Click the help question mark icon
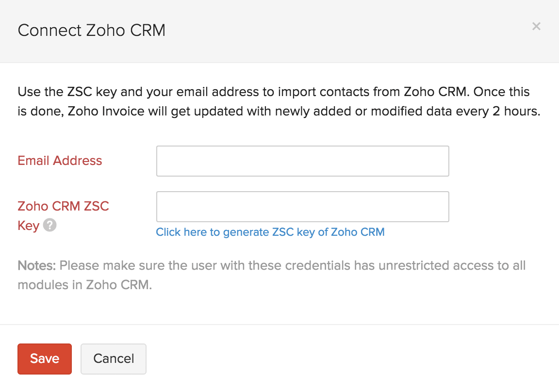Image resolution: width=559 pixels, height=392 pixels. (49, 226)
